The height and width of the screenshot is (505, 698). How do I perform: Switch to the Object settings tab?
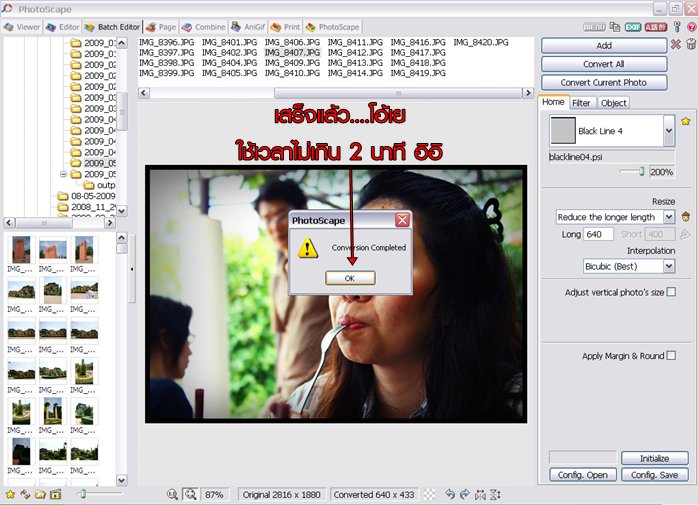613,103
